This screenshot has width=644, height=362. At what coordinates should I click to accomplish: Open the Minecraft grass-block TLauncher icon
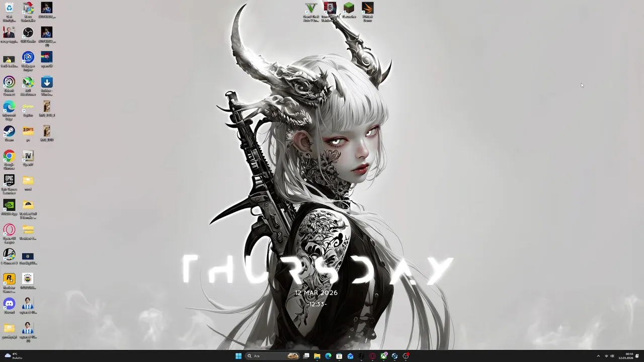[349, 11]
